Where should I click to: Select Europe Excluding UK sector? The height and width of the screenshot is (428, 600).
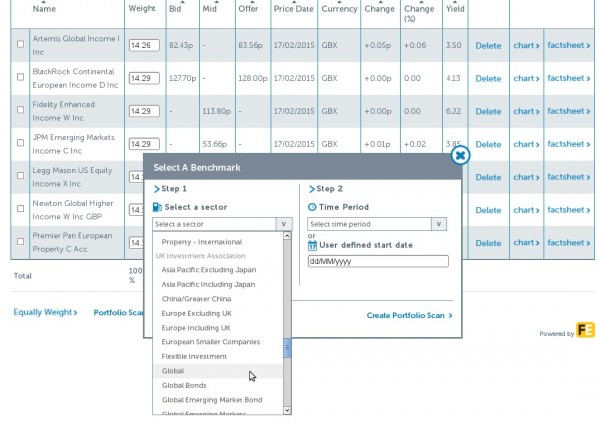click(x=196, y=314)
